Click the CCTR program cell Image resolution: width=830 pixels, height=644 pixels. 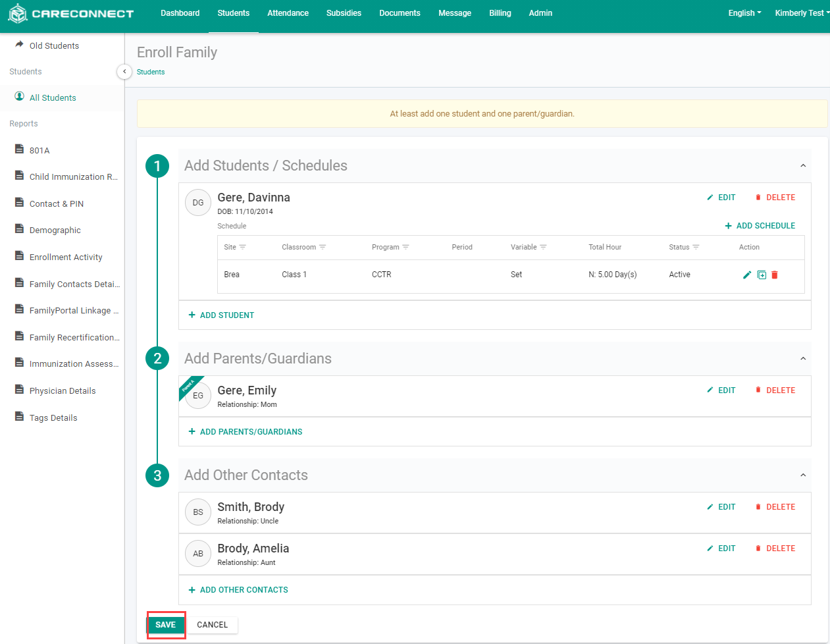(x=382, y=275)
